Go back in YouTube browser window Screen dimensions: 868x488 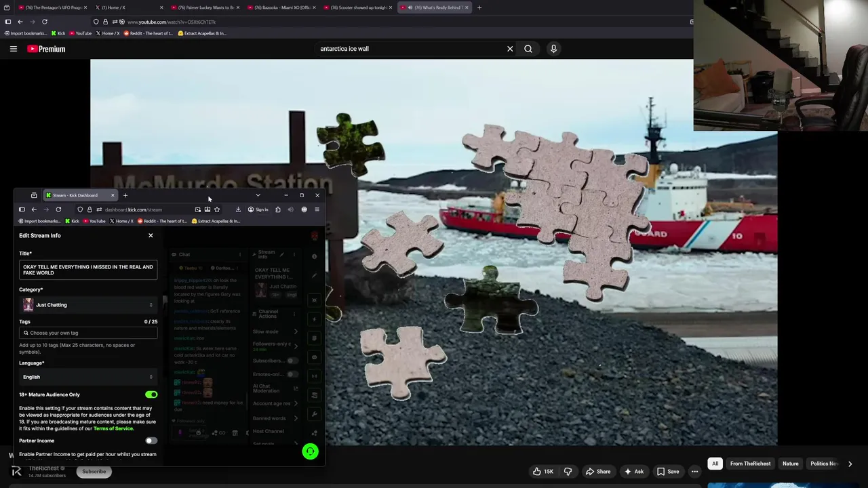coord(20,22)
